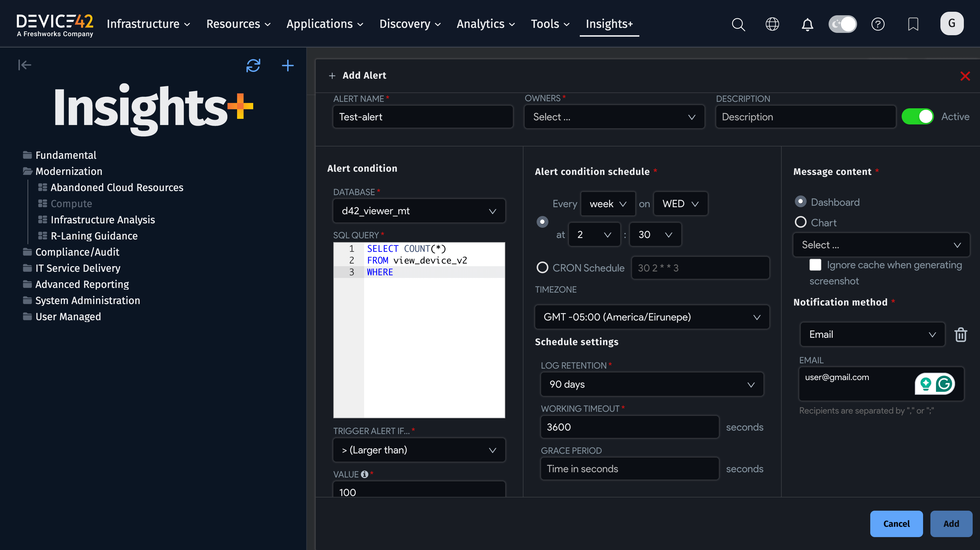This screenshot has height=550, width=980.
Task: Create a new report with the plus icon
Action: [x=288, y=65]
